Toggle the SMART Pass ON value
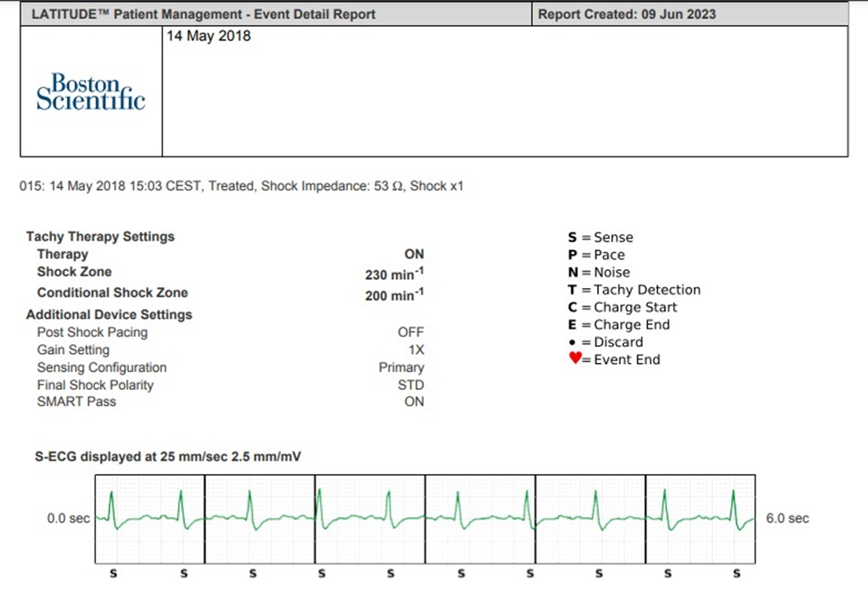868x592 pixels. pyautogui.click(x=414, y=402)
